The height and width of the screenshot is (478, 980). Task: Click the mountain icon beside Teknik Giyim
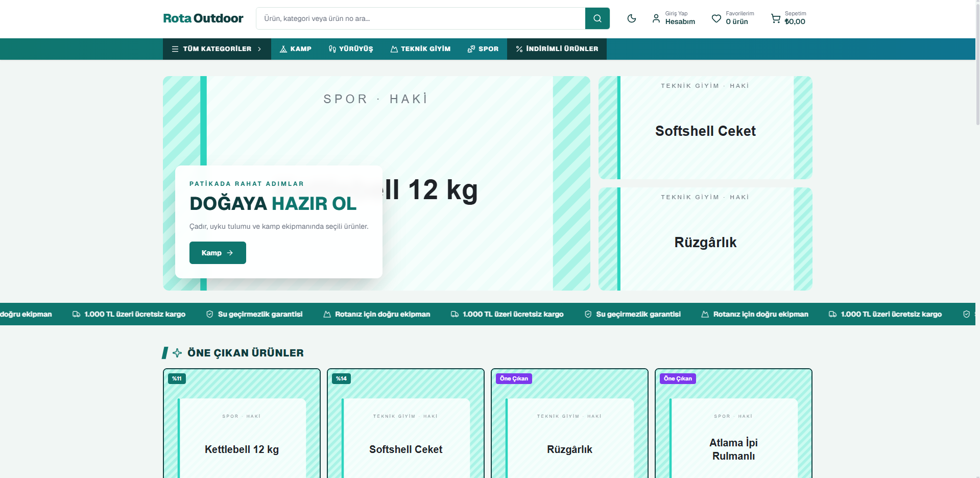pyautogui.click(x=394, y=49)
